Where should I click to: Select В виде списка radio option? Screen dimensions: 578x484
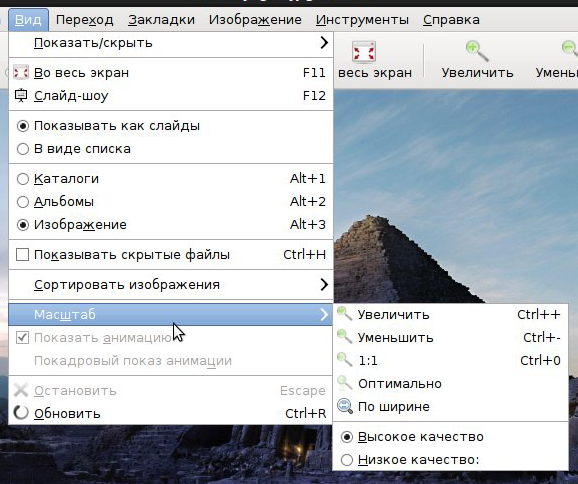[x=23, y=149]
